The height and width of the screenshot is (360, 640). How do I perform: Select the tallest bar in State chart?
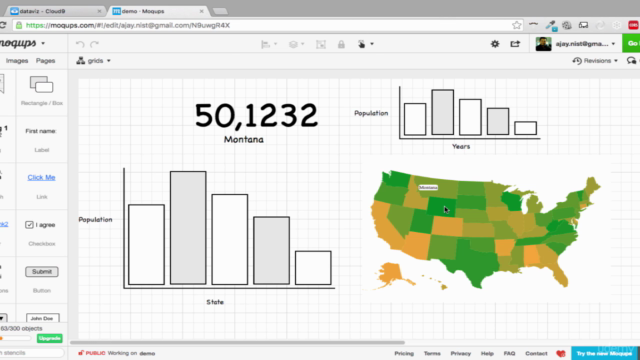[188, 228]
